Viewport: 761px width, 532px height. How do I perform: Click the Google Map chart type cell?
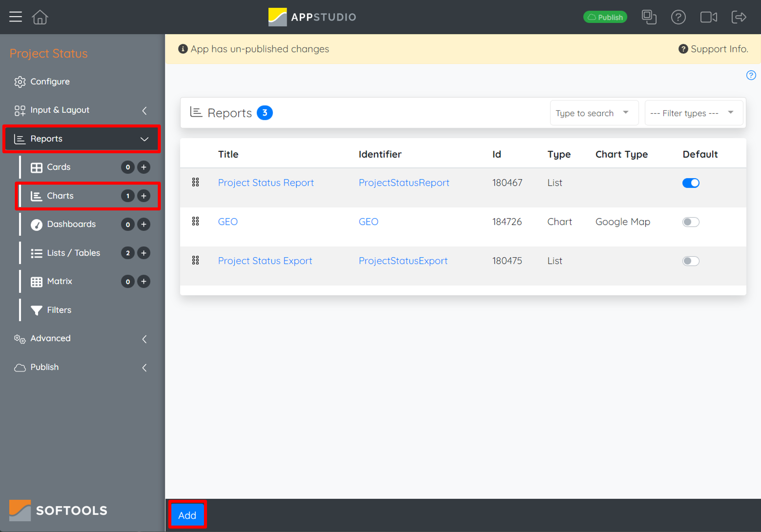[x=623, y=222]
